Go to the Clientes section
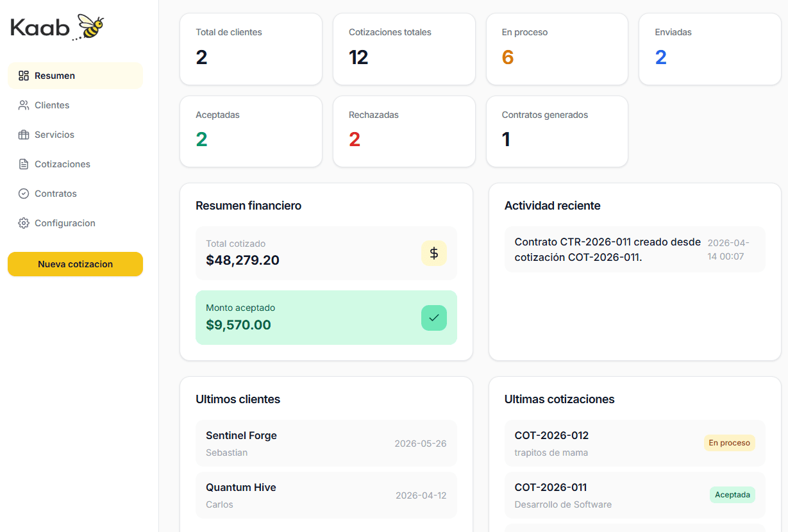This screenshot has width=788, height=532. (75, 105)
